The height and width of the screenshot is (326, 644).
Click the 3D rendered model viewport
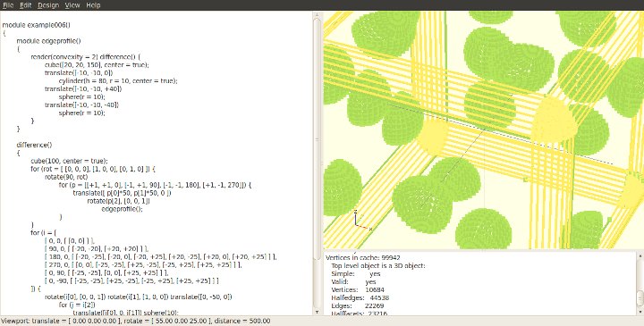(483, 130)
